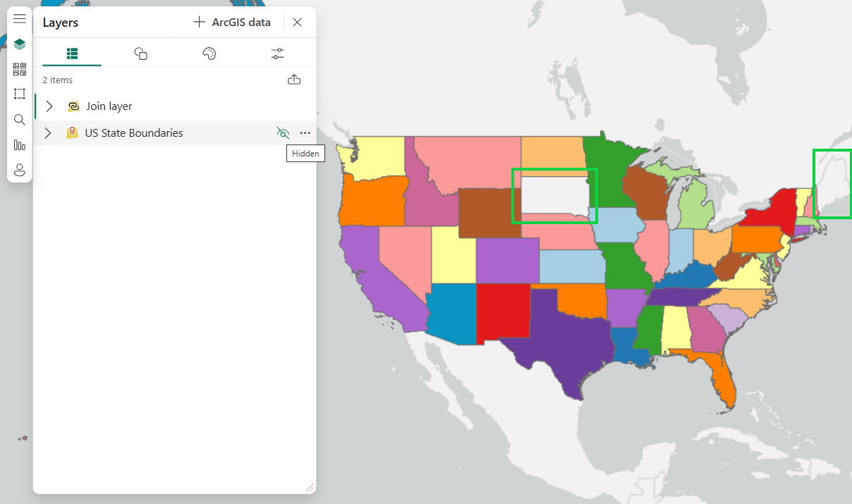Click the ArcGIS data button
The width and height of the screenshot is (852, 504).
point(233,22)
